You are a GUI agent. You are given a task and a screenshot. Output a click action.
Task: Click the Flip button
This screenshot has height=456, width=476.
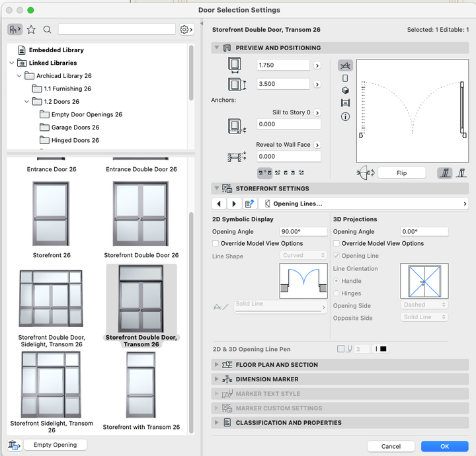(401, 173)
